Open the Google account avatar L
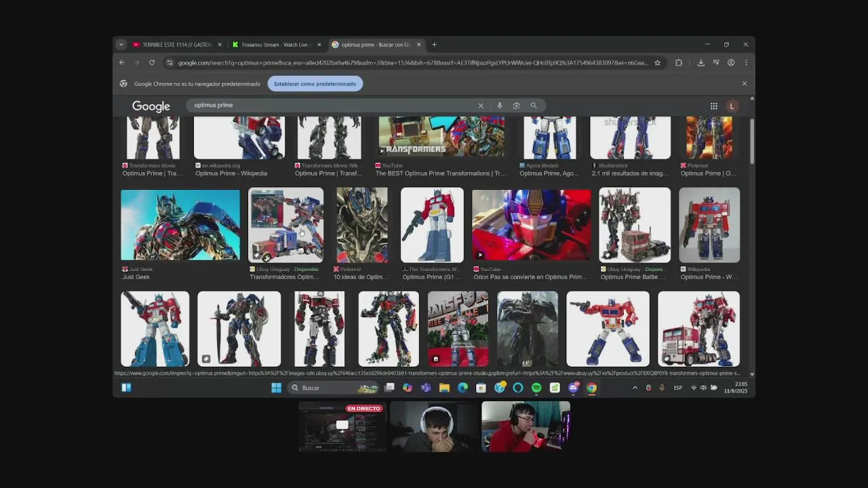The image size is (868, 488). tap(732, 106)
